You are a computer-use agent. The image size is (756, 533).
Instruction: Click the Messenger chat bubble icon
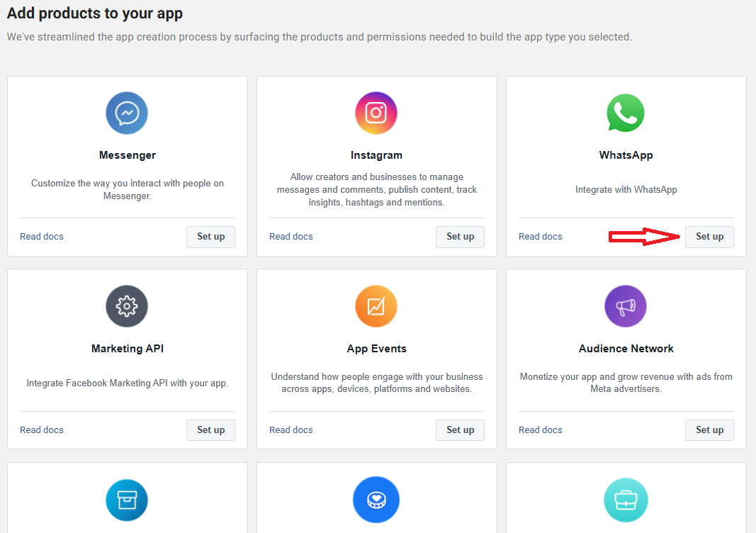pyautogui.click(x=127, y=113)
